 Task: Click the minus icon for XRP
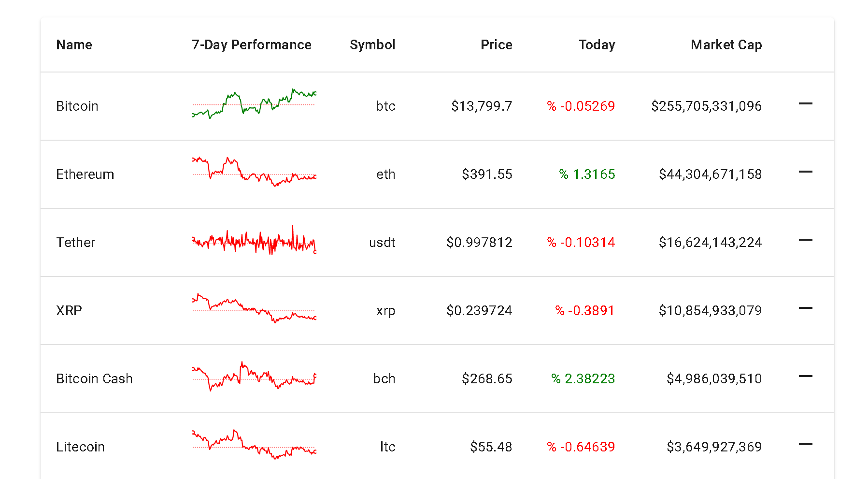(805, 308)
